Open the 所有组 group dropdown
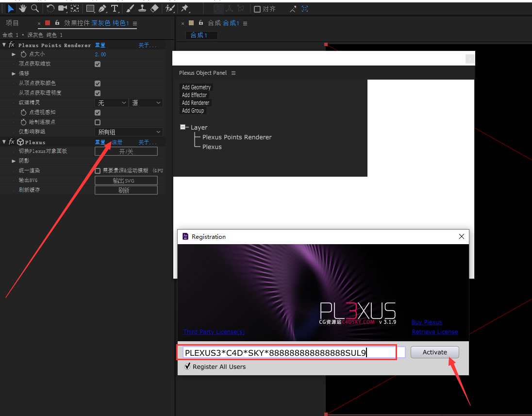This screenshot has height=416, width=532. click(129, 132)
